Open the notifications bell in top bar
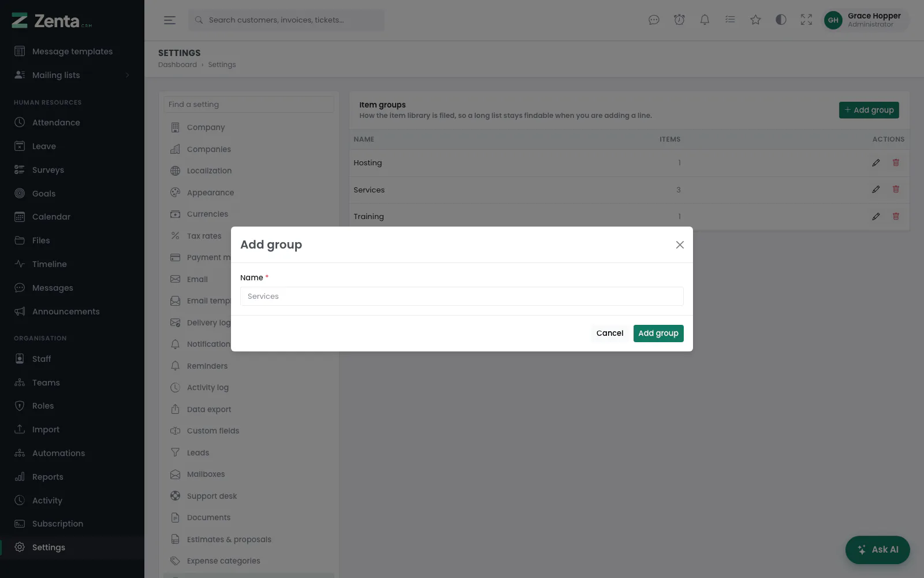 (x=705, y=20)
